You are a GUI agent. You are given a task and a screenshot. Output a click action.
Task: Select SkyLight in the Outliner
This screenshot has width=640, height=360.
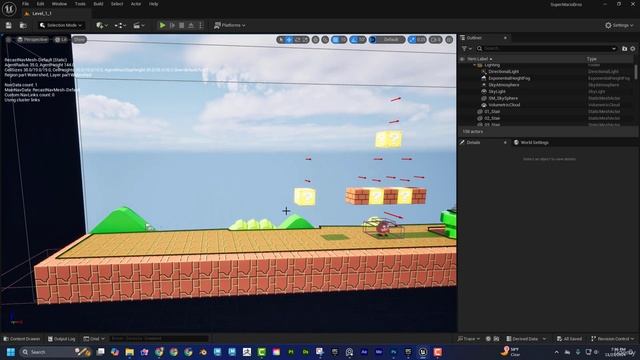pos(497,91)
